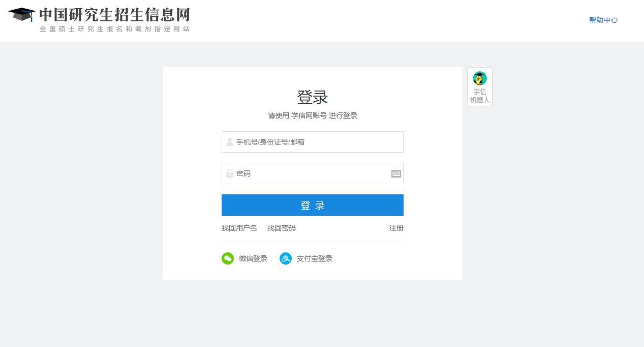Open the 学信机器人 chatbot avatar icon
644x347 pixels.
(480, 78)
